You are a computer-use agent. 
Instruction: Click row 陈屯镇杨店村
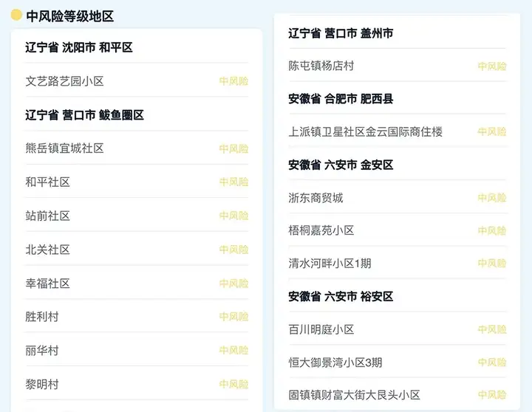(x=398, y=66)
